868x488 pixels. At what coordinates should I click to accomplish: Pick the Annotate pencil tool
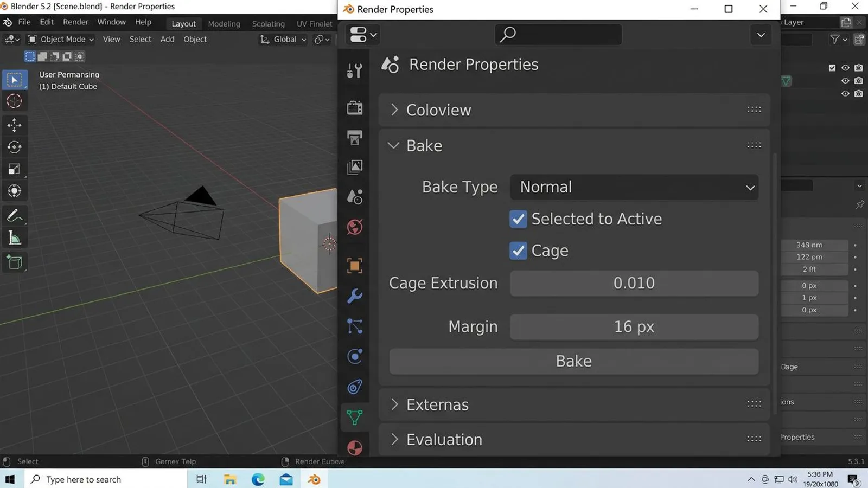pyautogui.click(x=15, y=216)
